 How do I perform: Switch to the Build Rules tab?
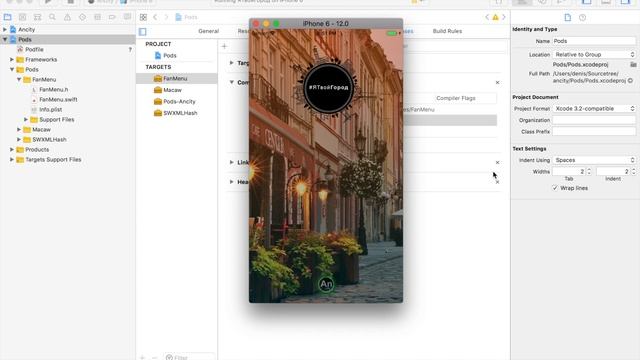point(447,31)
